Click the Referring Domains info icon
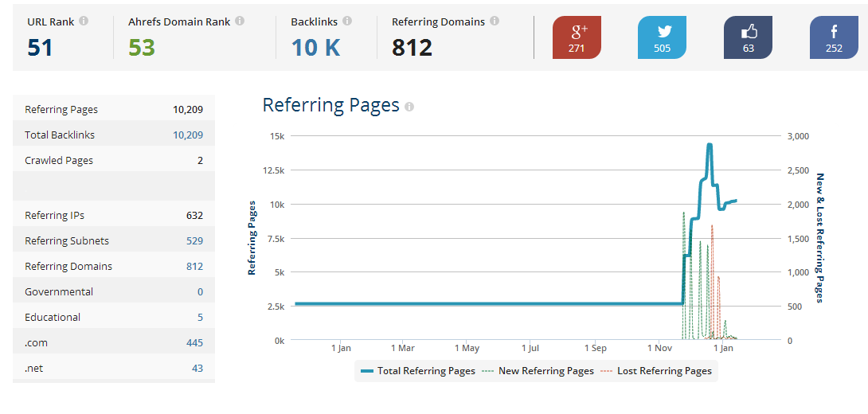868x414 pixels. tap(495, 21)
